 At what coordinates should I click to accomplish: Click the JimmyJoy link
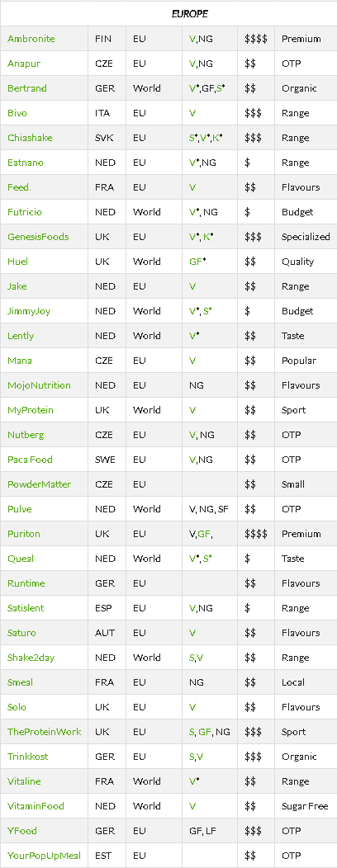coord(29,311)
